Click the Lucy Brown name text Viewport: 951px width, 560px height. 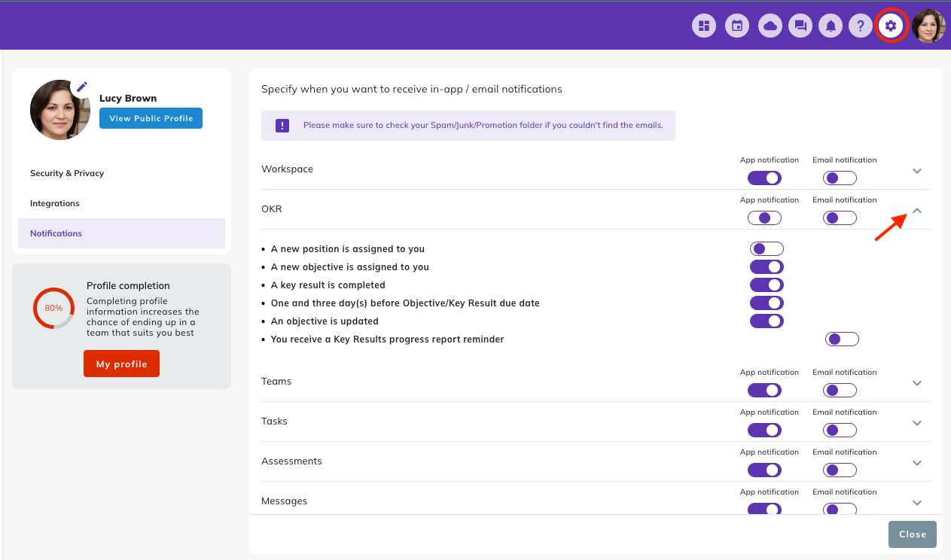(x=128, y=99)
